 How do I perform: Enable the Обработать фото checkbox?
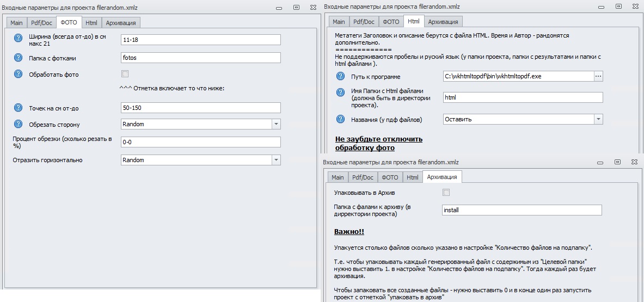point(125,74)
